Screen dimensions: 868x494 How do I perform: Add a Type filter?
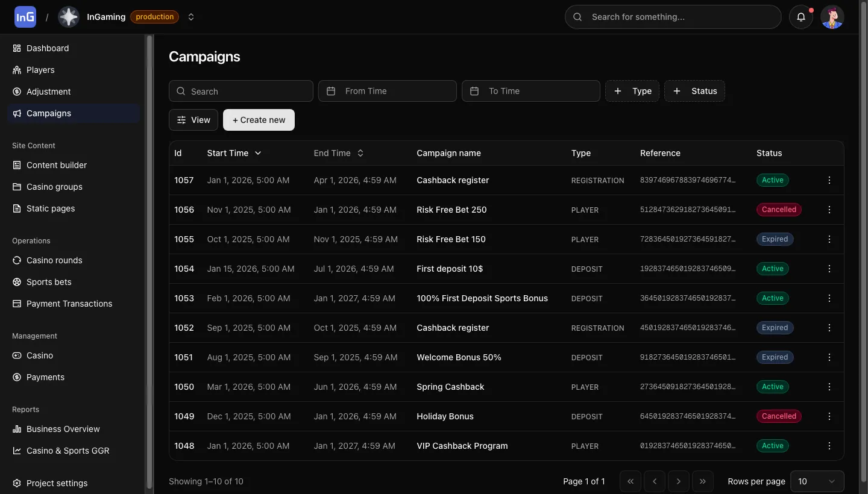tap(632, 91)
